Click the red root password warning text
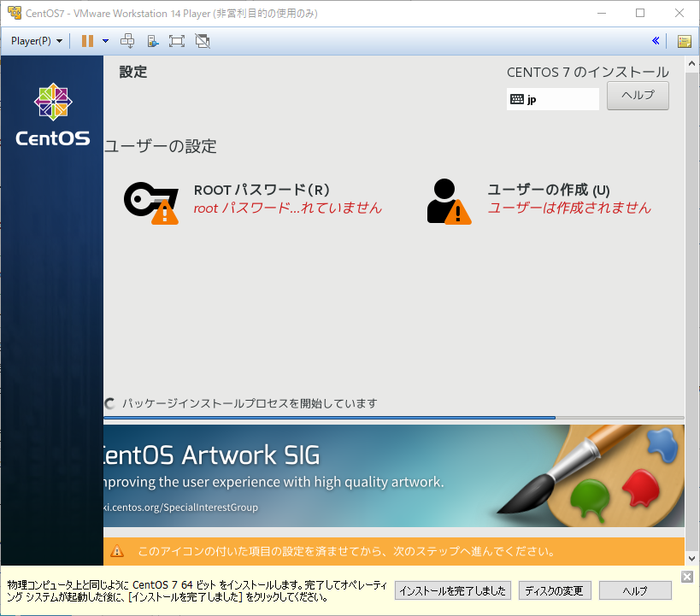The height and width of the screenshot is (616, 700). [288, 208]
